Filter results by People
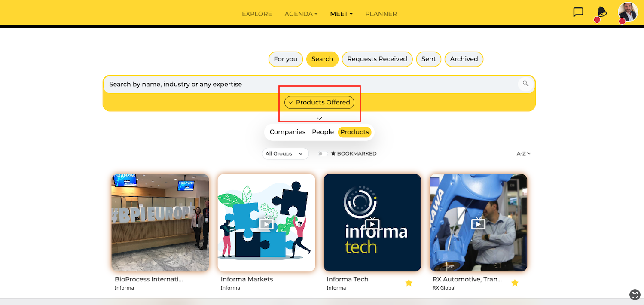The width and height of the screenshot is (644, 305). click(323, 132)
